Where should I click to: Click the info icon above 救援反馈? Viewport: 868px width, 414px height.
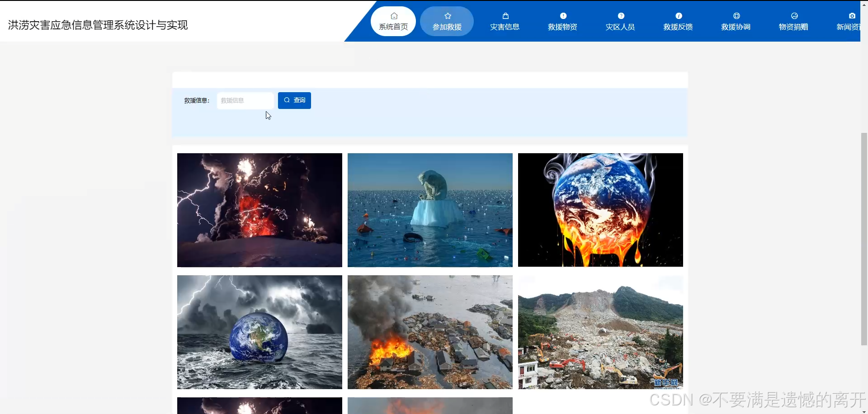click(x=679, y=16)
